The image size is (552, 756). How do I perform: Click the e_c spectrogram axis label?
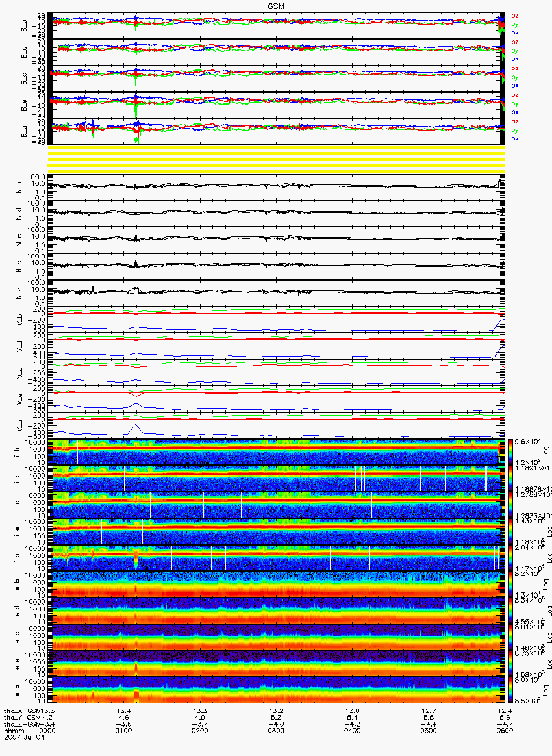(17, 638)
